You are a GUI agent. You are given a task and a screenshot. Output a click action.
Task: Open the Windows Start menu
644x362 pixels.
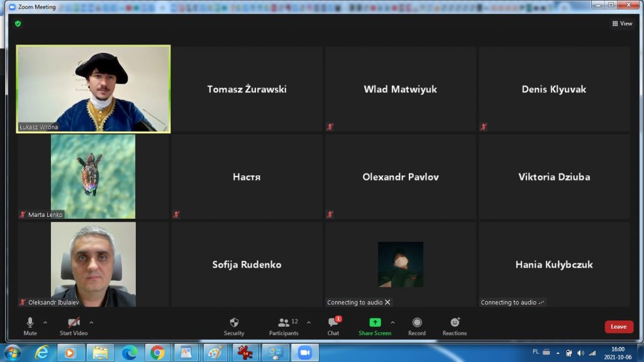[13, 353]
